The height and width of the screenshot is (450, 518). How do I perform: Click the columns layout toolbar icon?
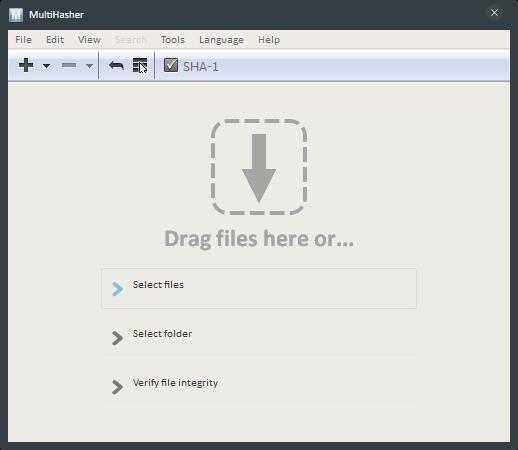(x=140, y=65)
